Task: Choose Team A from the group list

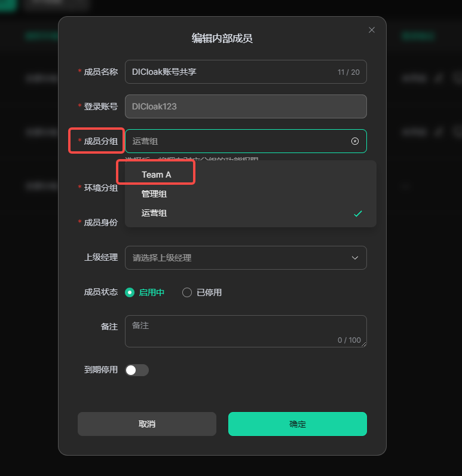Action: 157,175
